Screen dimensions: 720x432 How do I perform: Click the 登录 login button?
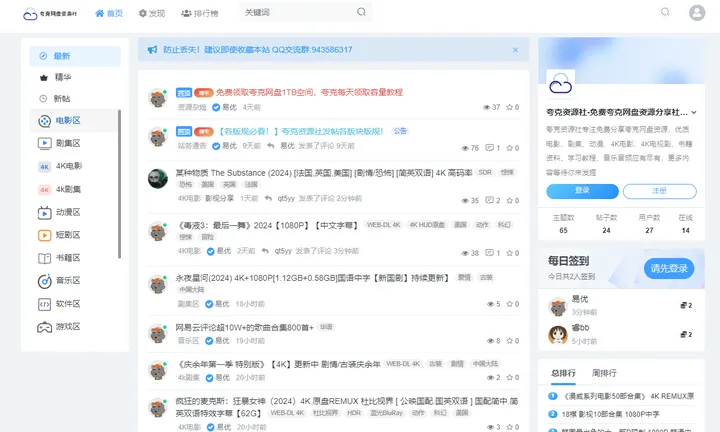point(582,191)
